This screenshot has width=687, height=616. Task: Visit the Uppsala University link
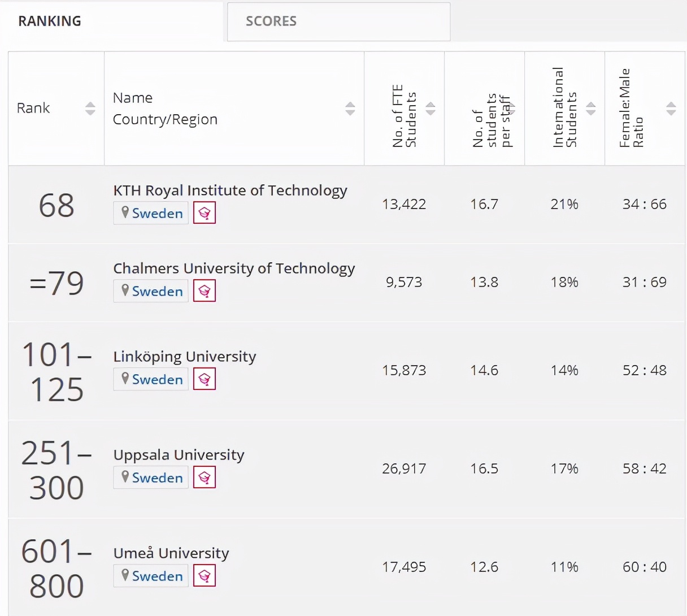point(179,455)
